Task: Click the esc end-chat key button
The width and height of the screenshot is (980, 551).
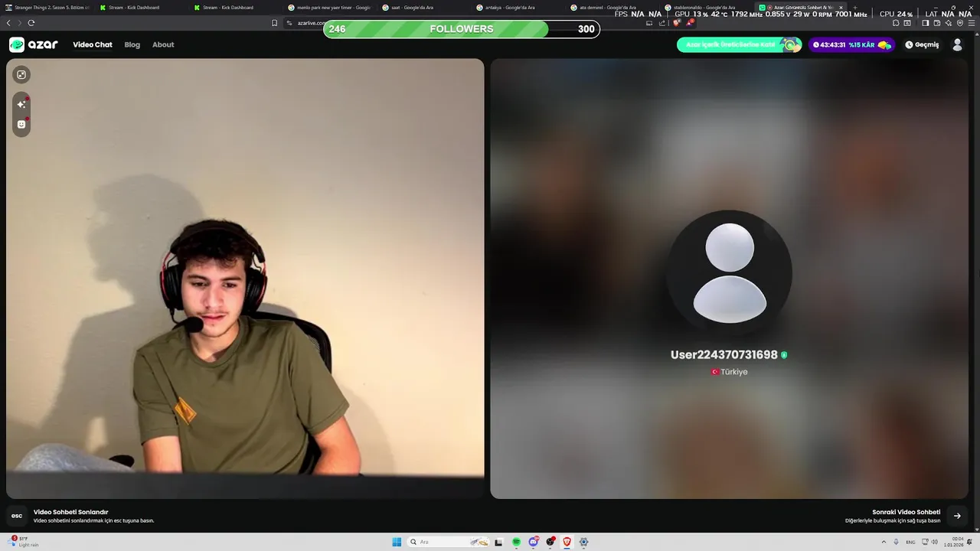Action: pos(17,516)
